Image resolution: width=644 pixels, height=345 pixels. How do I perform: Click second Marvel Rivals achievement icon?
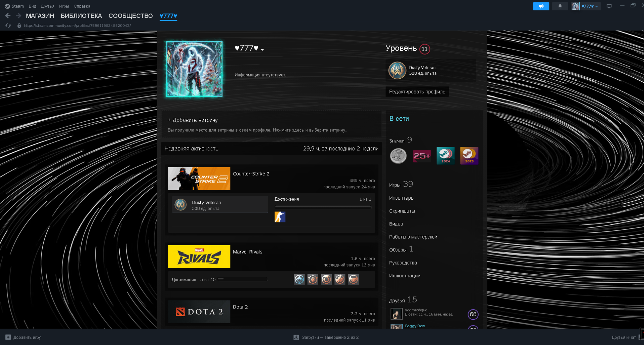click(313, 279)
